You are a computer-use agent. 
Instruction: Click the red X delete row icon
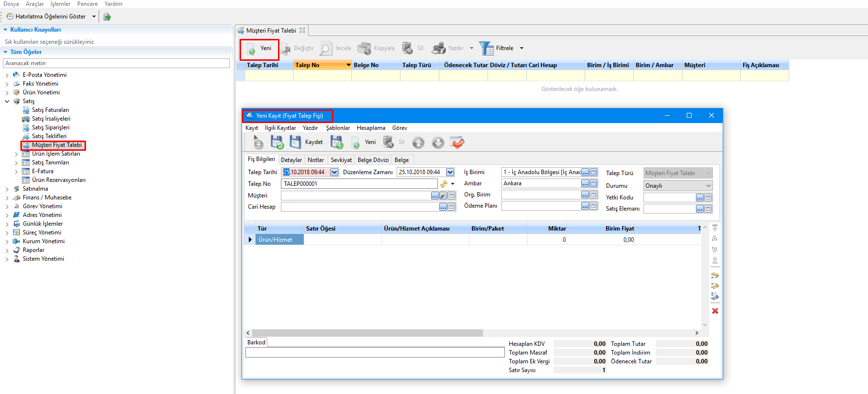pyautogui.click(x=715, y=311)
